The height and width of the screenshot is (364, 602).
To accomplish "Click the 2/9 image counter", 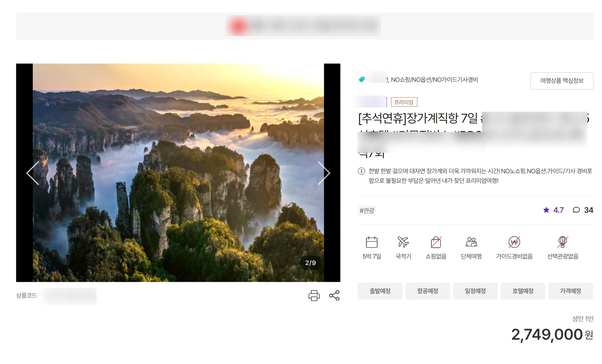I will (310, 263).
